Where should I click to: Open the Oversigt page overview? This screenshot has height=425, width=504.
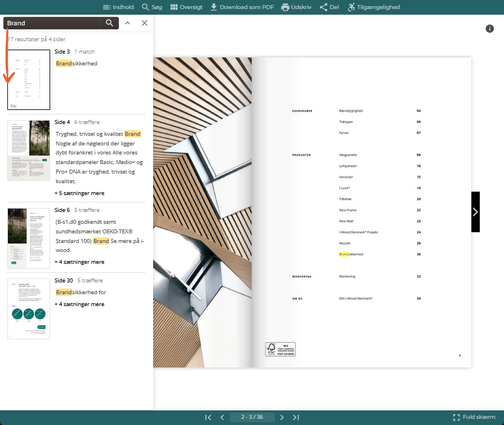[186, 7]
